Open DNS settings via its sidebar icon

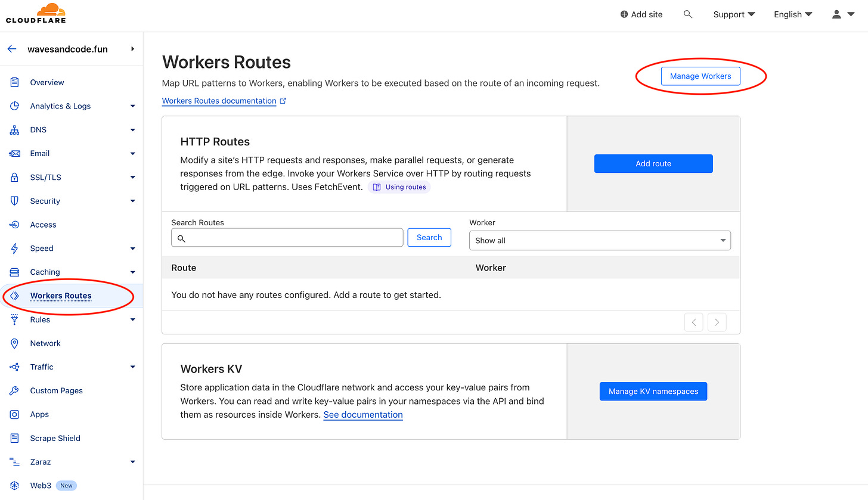[14, 129]
